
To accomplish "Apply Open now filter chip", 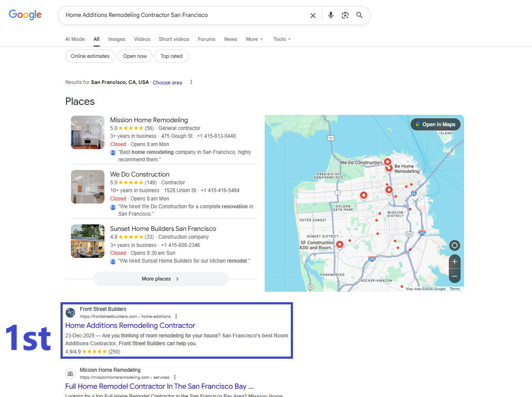I will (x=135, y=56).
